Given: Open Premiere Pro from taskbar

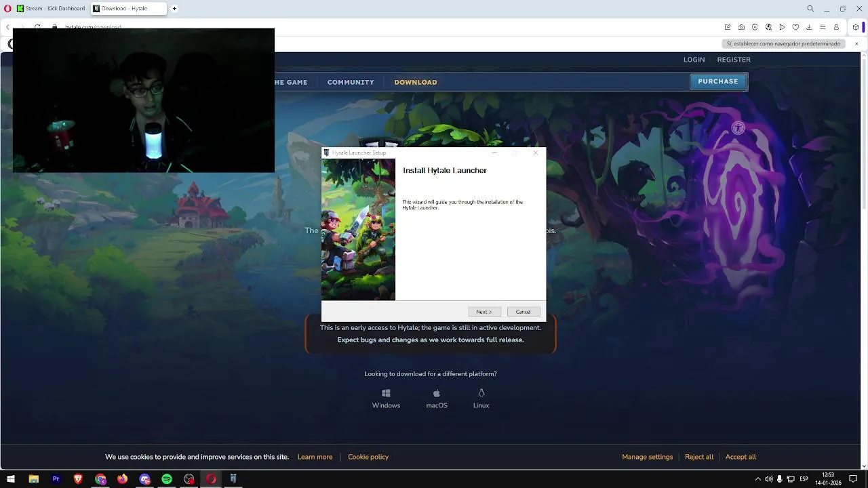Looking at the screenshot, I should (56, 479).
